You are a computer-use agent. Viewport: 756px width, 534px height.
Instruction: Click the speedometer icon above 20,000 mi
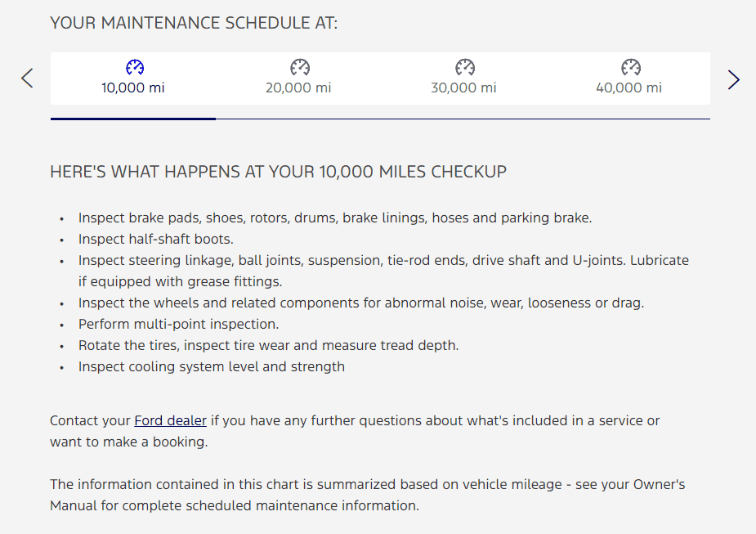click(299, 67)
